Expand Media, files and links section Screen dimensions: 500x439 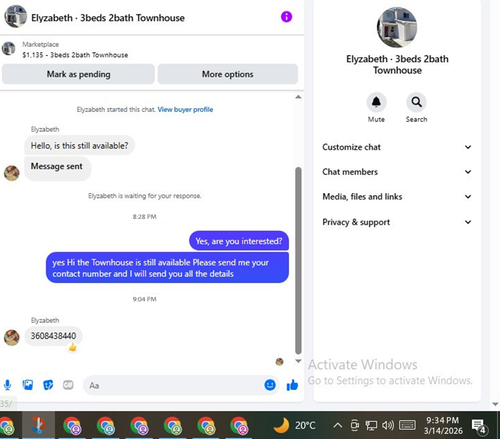coord(397,197)
